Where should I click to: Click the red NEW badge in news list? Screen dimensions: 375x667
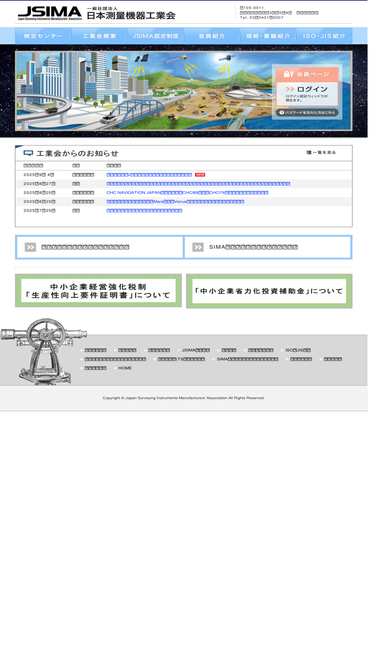coord(200,175)
